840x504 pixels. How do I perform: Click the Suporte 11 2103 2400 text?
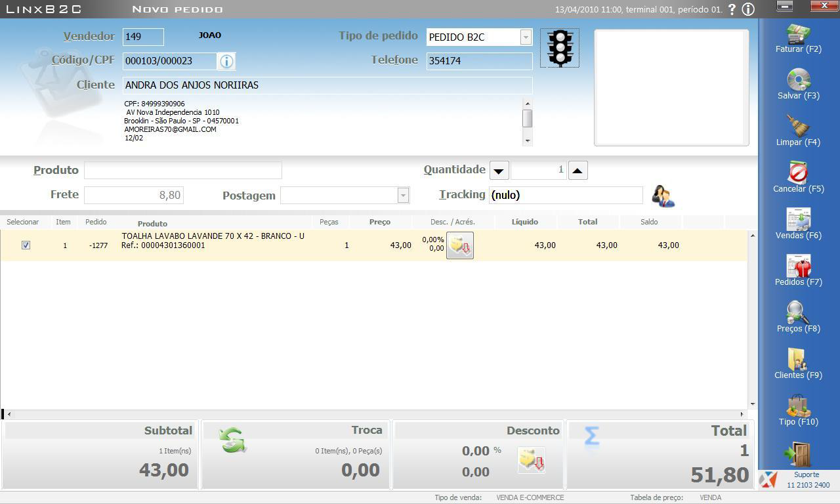[x=808, y=480]
